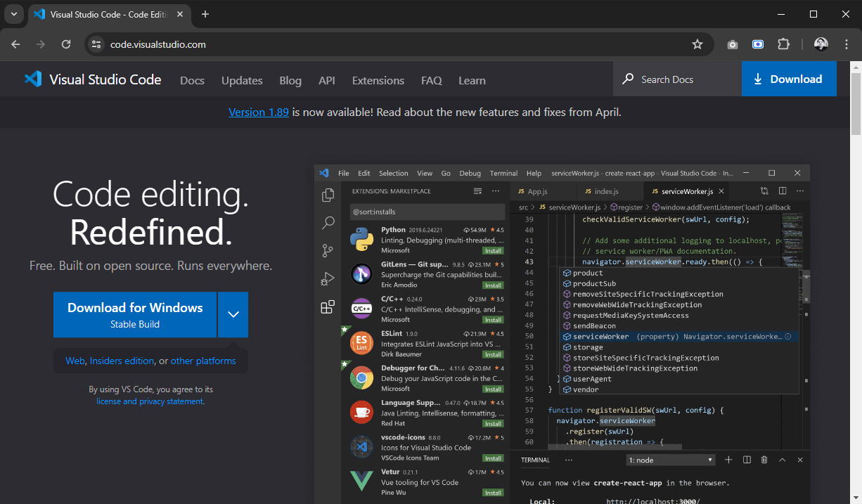Open the API nav item
Screen dimensions: 862x504
[x=327, y=80]
